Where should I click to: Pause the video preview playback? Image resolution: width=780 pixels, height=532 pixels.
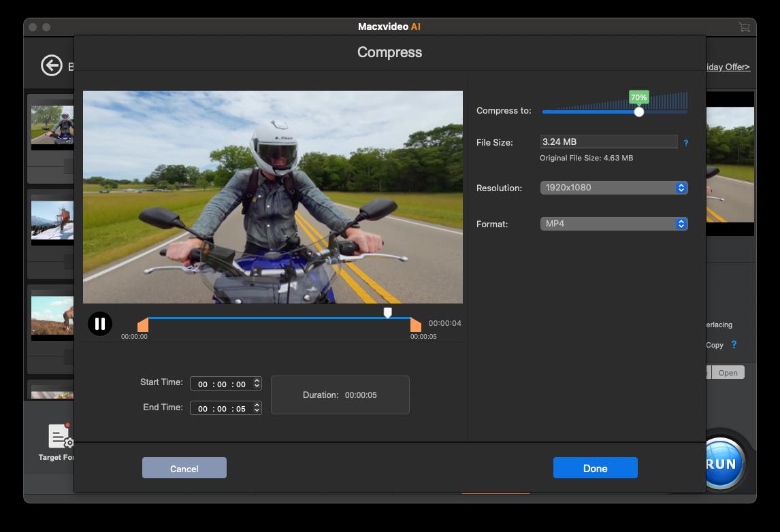pos(100,324)
